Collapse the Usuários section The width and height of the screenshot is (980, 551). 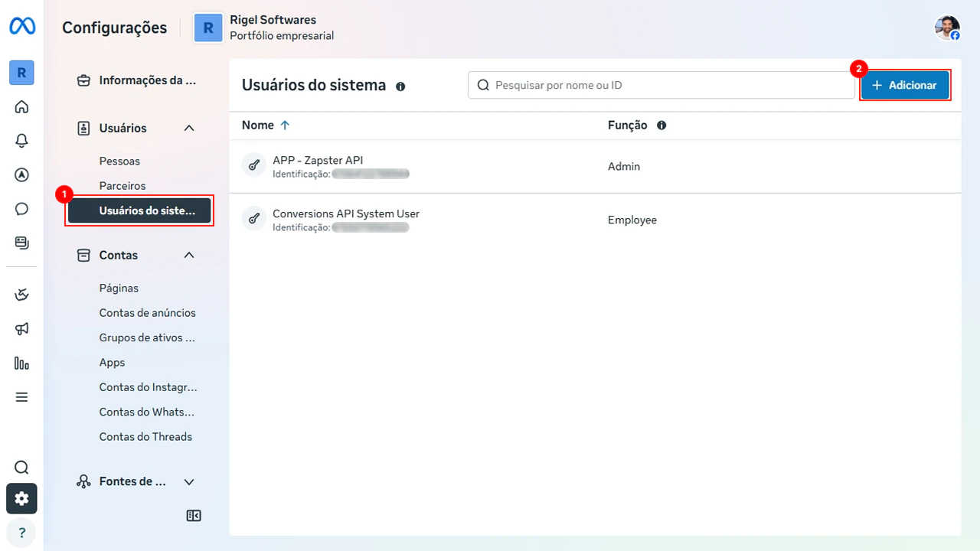pos(188,128)
